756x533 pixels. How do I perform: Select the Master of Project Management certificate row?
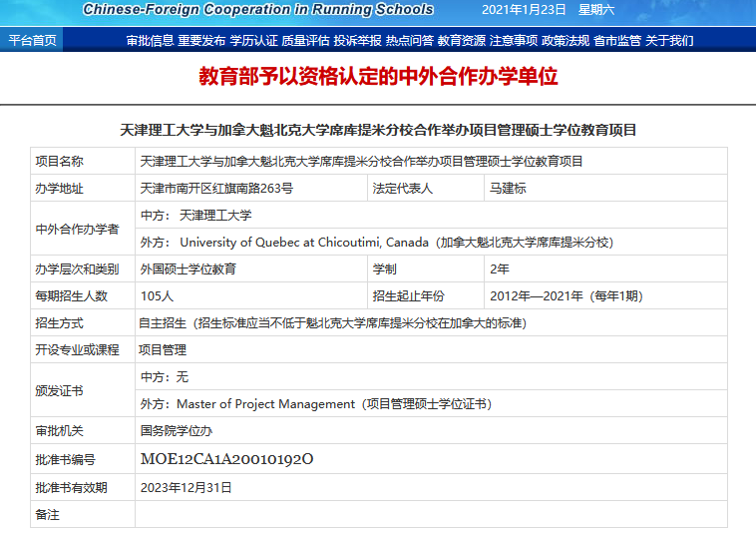[432, 404]
